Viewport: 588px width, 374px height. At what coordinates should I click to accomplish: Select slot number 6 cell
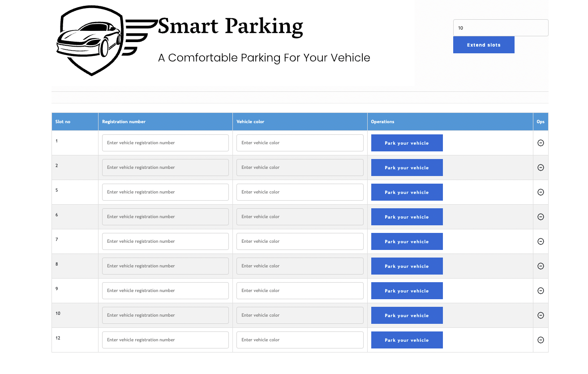[x=75, y=217]
